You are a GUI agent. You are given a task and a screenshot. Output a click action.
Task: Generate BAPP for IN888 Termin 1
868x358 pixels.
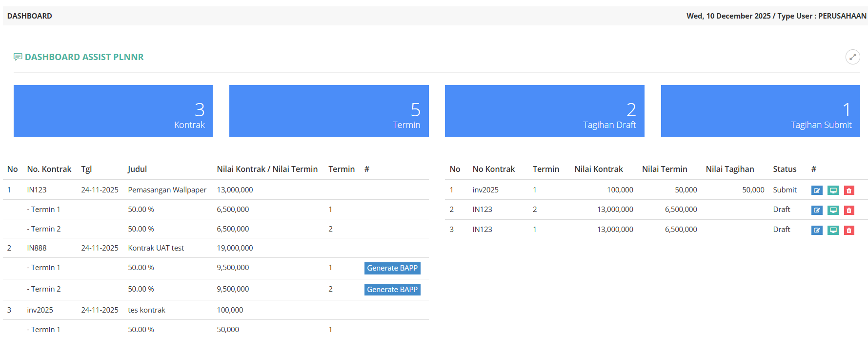(x=392, y=268)
